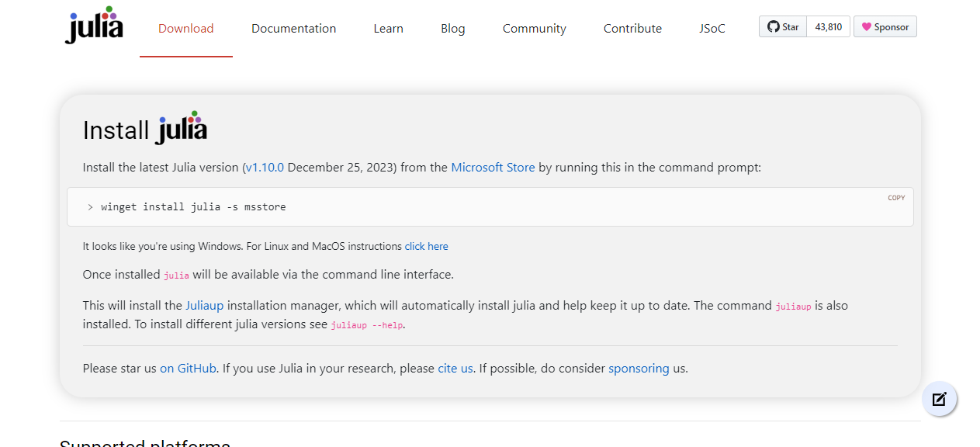Open the Juliaup installation manager link
The width and height of the screenshot is (980, 447).
[x=204, y=306]
